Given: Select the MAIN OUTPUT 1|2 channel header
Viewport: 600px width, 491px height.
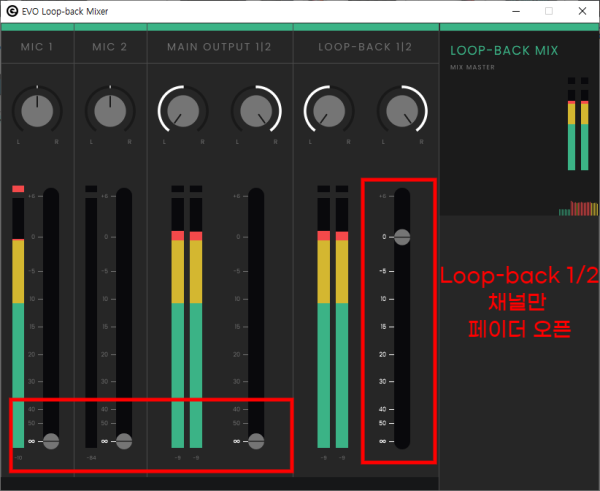Looking at the screenshot, I should (x=220, y=47).
